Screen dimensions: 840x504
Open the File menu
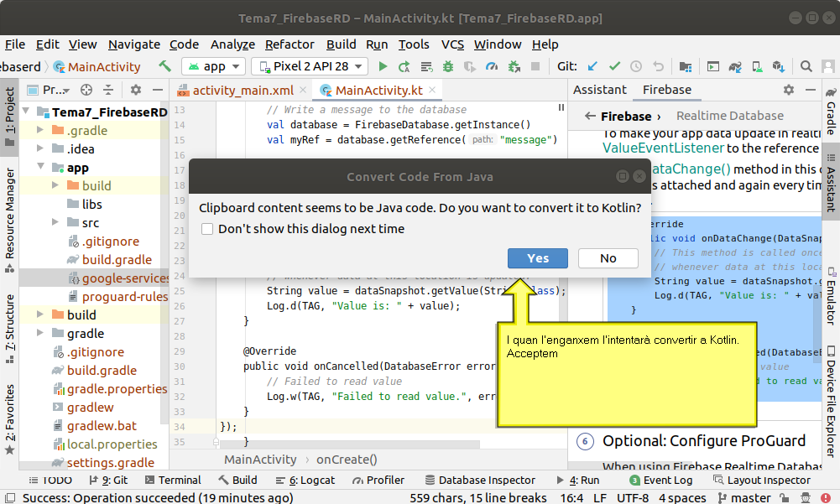15,44
